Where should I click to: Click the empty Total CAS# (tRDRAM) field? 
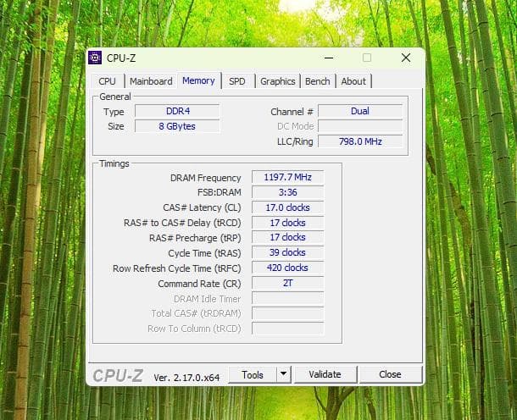(288, 313)
